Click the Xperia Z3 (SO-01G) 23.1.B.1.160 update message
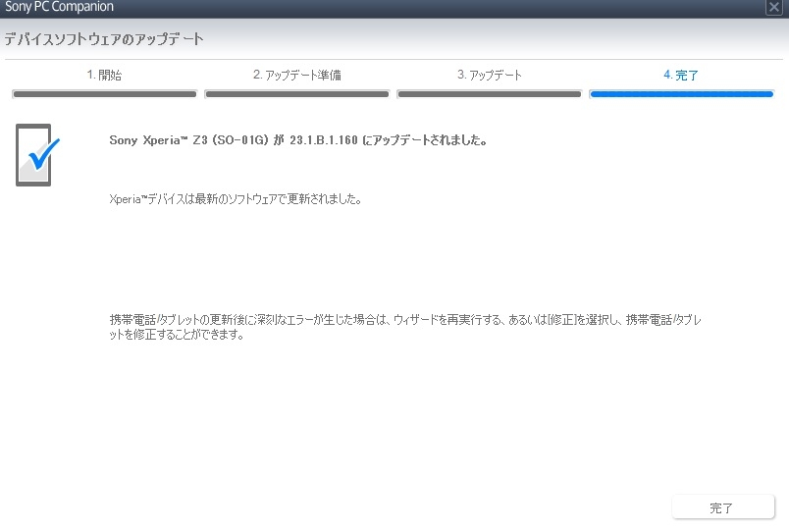Image resolution: width=789 pixels, height=532 pixels. (298, 140)
